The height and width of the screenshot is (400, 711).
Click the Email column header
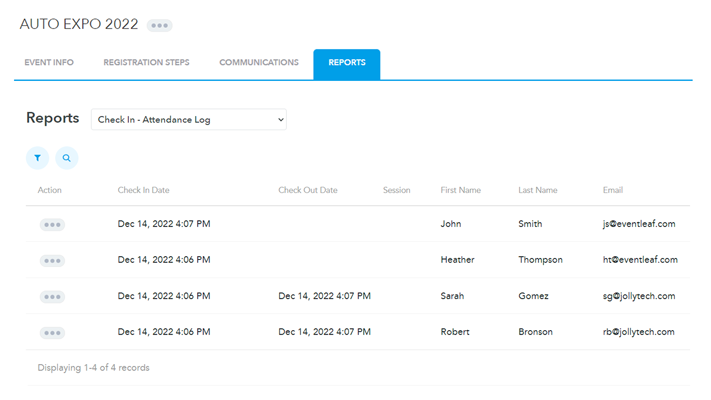[613, 190]
